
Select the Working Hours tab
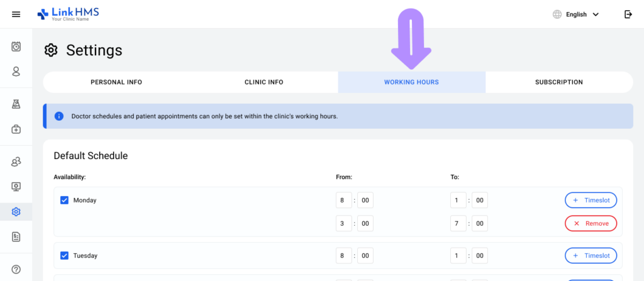[x=411, y=82]
